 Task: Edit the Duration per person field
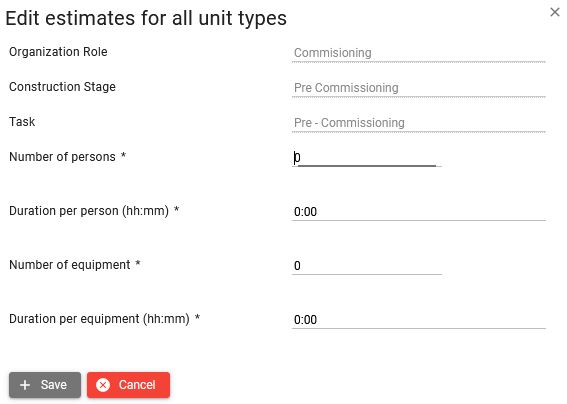pos(419,212)
